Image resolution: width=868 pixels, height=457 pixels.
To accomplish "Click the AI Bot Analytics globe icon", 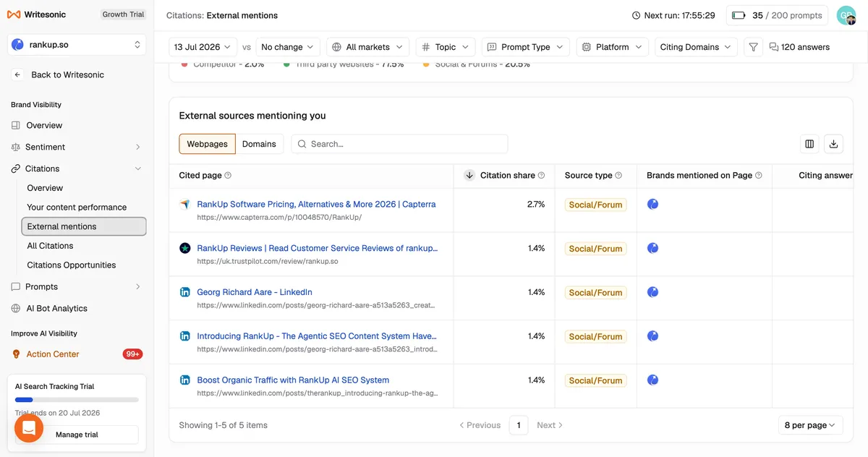I will click(16, 308).
